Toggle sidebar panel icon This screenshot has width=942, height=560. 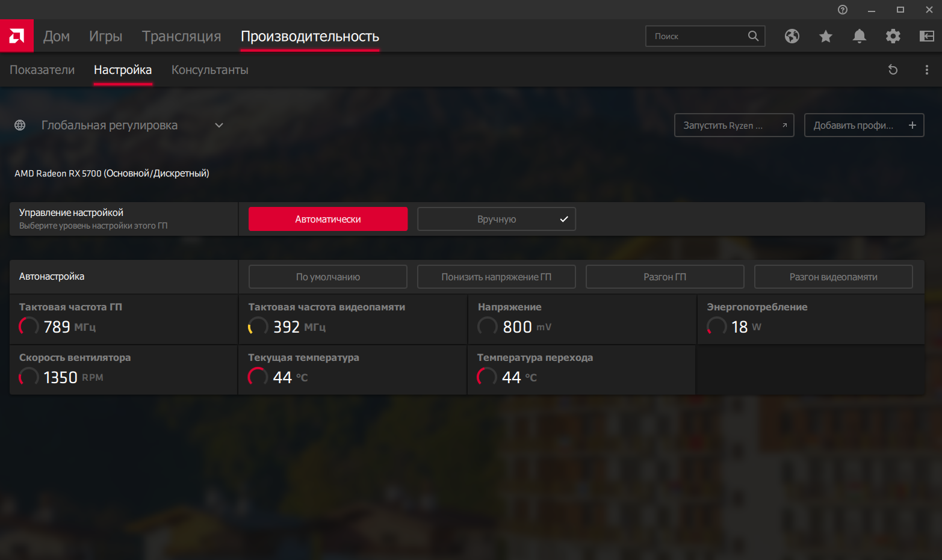coord(927,36)
